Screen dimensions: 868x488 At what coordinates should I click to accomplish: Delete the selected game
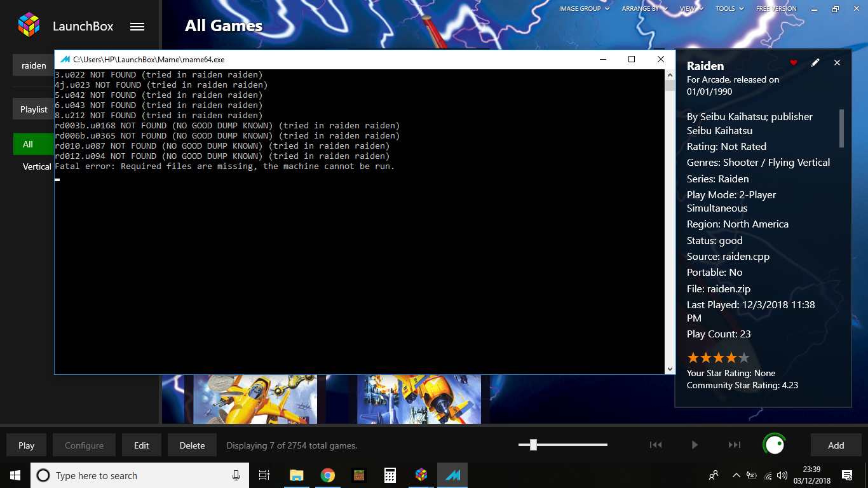192,445
